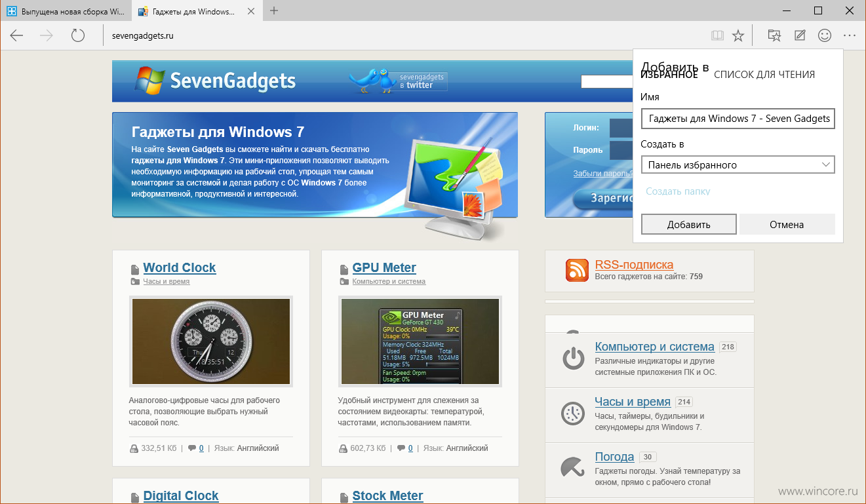Screen dimensions: 866x504
Task: Click the RSS feed orange icon
Action: point(577,270)
